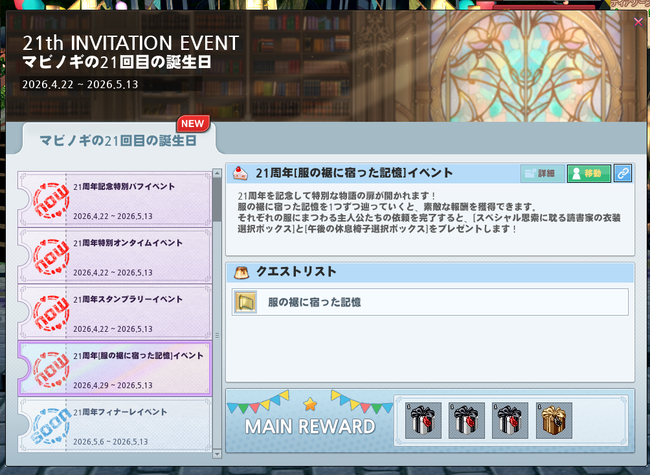Viewport: 650px width, 475px height.
Task: Click the pudding icon beside クエストリスト
Action: point(242,272)
